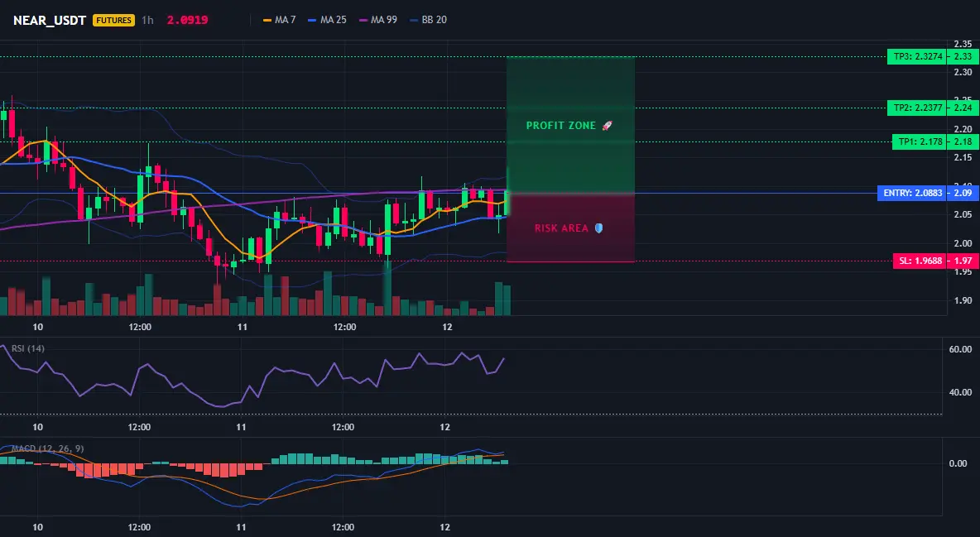Click the SL: 1.9688 label

click(920, 261)
